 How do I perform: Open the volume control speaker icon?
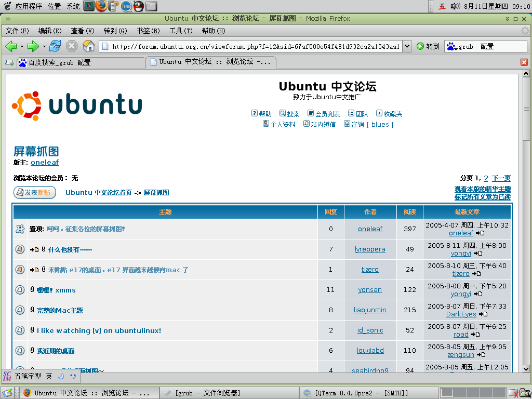point(455,6)
